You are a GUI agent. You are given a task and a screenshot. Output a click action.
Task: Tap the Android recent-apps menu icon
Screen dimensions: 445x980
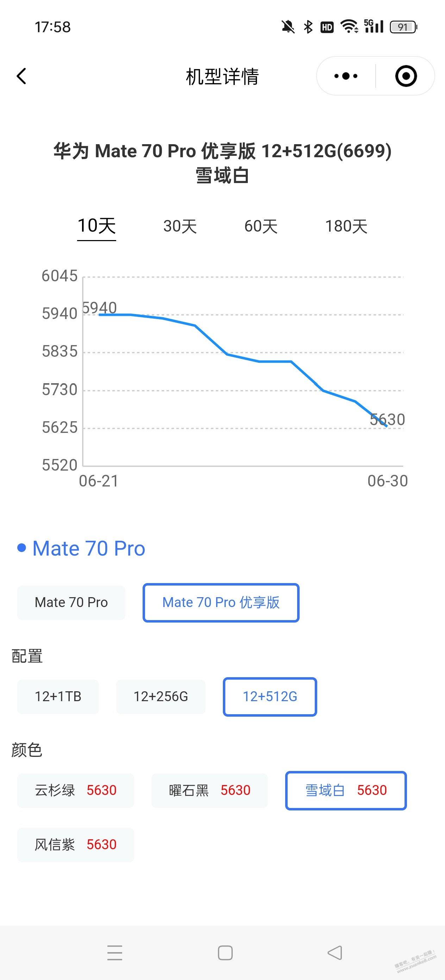(x=114, y=953)
